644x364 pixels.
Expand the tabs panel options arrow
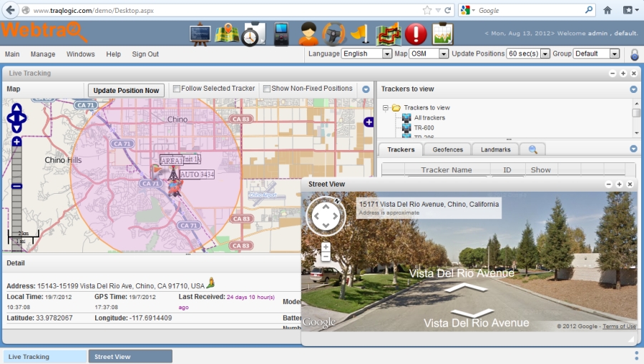(633, 149)
